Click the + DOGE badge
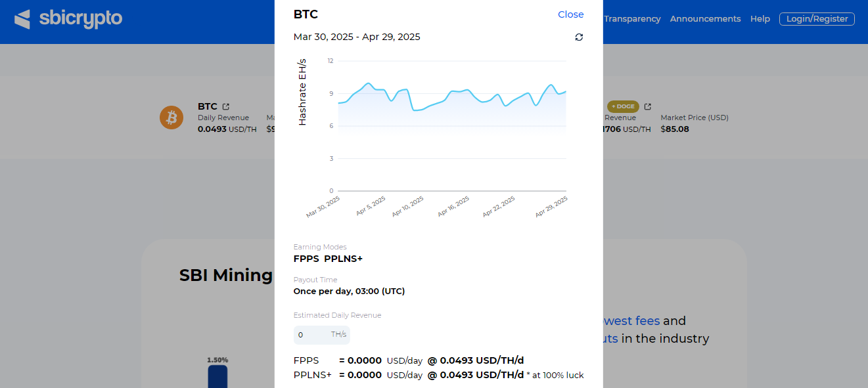This screenshot has height=388, width=868. (x=623, y=106)
